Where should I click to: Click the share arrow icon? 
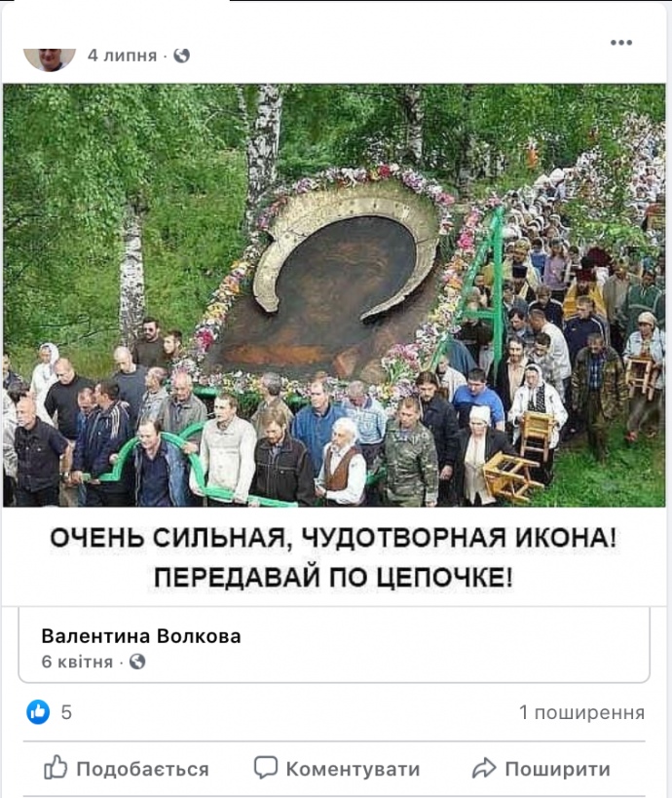tap(484, 768)
